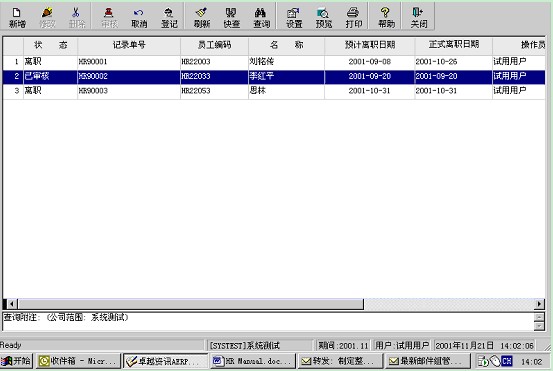This screenshot has width=553, height=371.
Task: Switch to HR Manual.doc taskbar window
Action: (253, 361)
